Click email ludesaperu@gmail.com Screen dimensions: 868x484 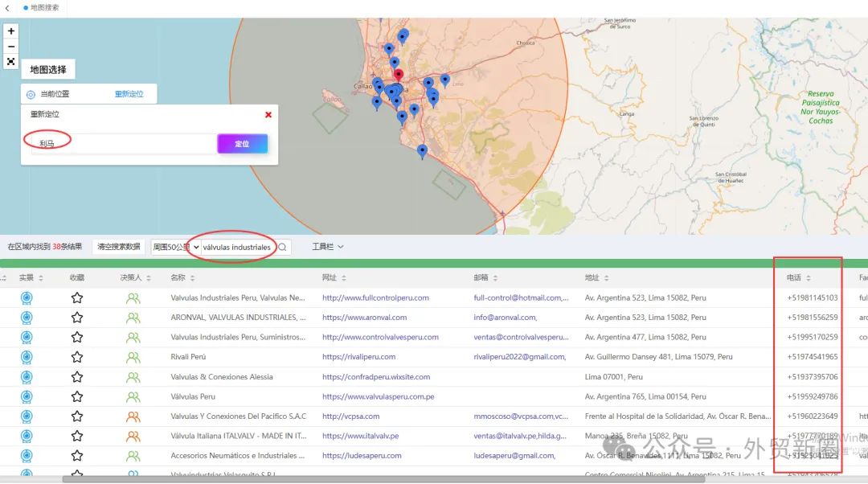[514, 456]
